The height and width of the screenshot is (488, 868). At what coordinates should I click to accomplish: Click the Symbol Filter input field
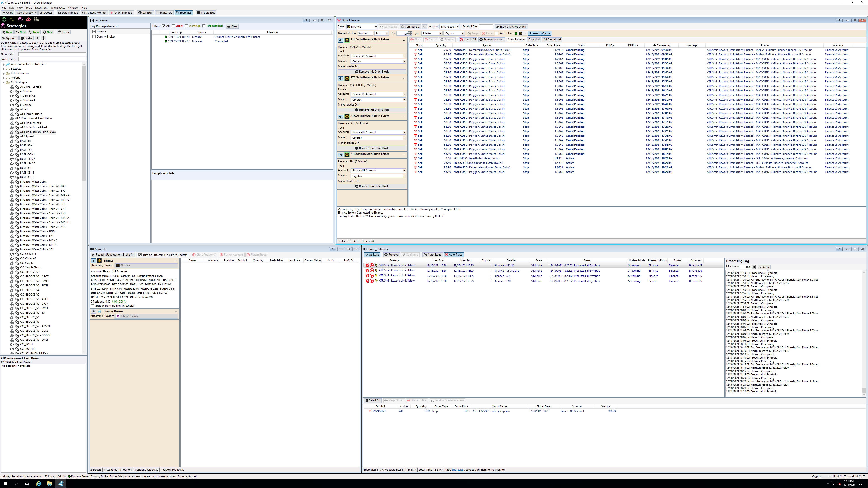coord(486,27)
